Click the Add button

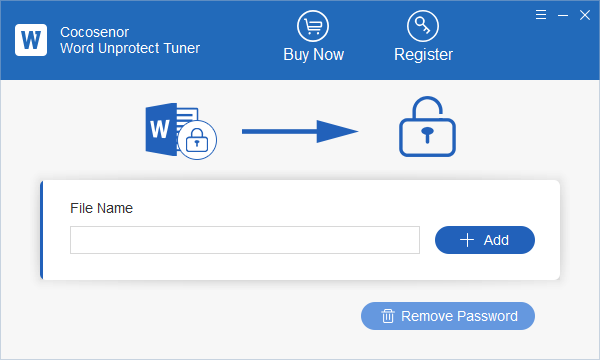click(485, 240)
